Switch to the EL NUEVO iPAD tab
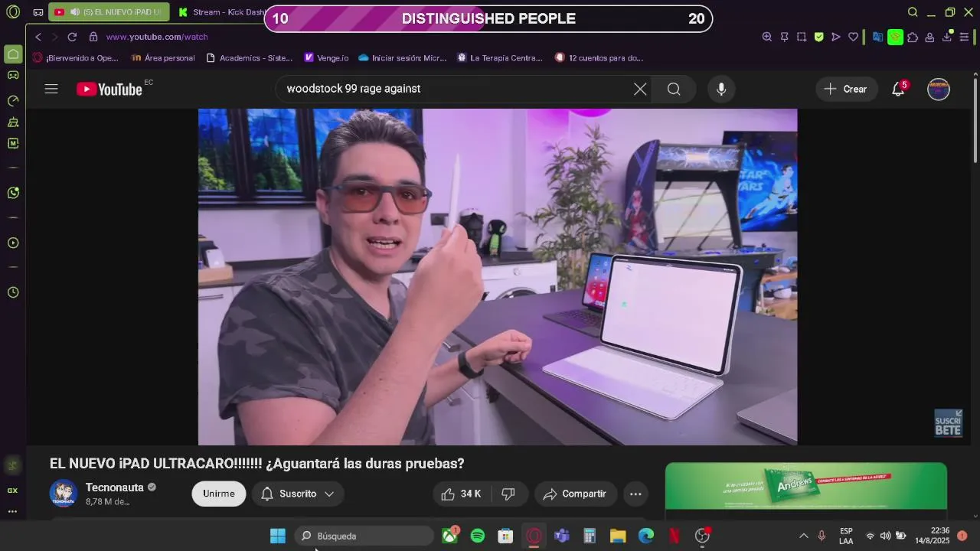The width and height of the screenshot is (980, 551). point(109,12)
